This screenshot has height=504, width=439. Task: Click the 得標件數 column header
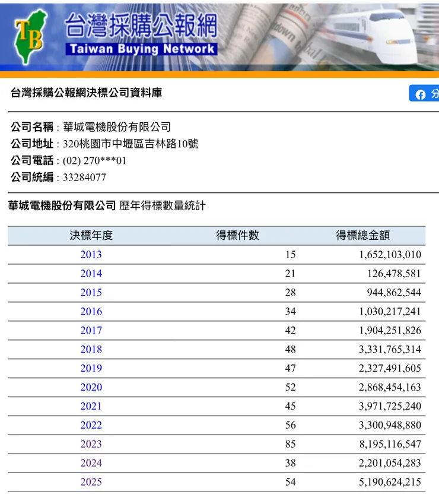pos(237,236)
